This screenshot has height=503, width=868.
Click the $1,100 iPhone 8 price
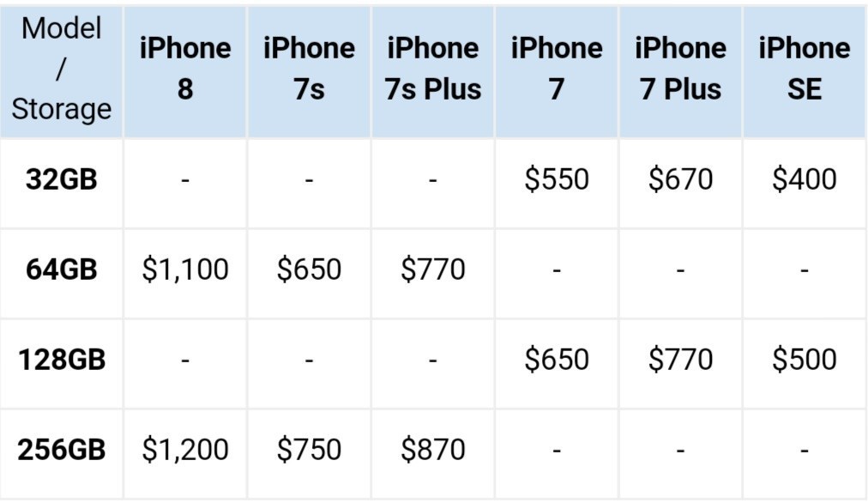tap(185, 270)
